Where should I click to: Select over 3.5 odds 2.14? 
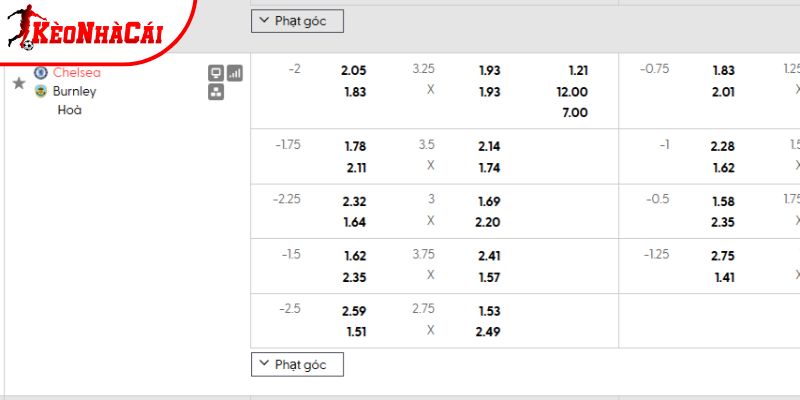pos(489,146)
